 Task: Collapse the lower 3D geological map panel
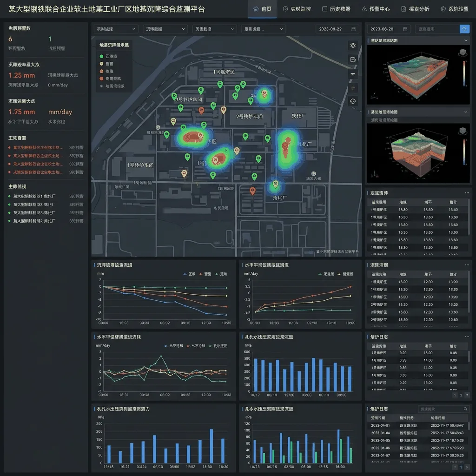click(x=466, y=112)
